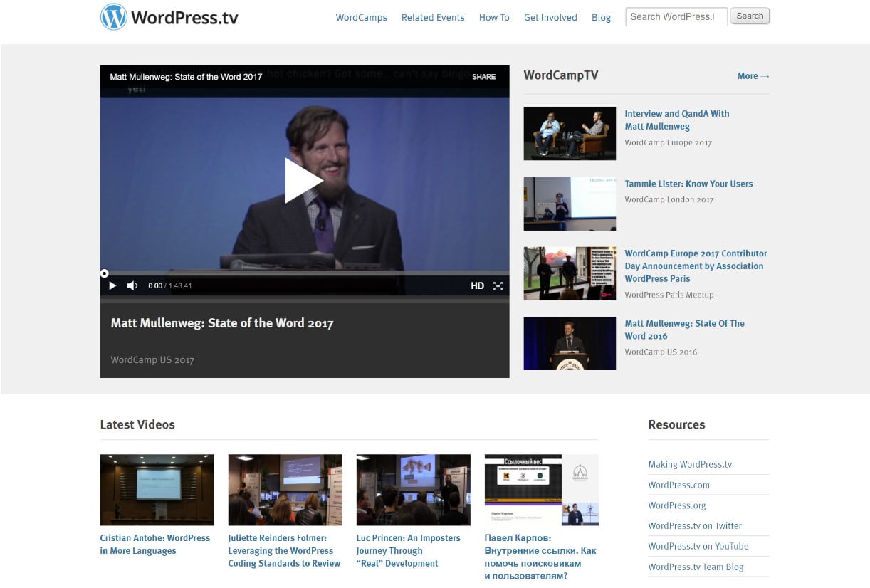This screenshot has width=870, height=588.
Task: Open the Tammie Lister: Know Your Users video
Action: tap(688, 184)
